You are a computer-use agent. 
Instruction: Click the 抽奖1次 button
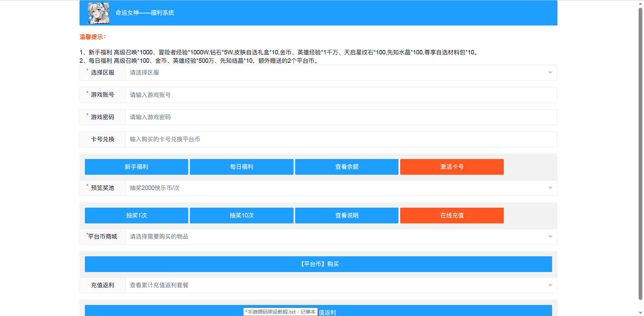pyautogui.click(x=136, y=216)
